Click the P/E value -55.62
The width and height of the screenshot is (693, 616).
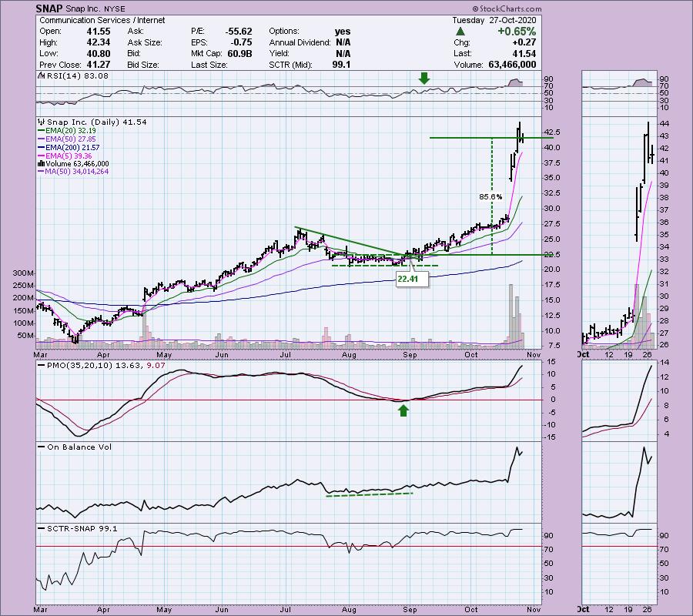click(x=239, y=32)
